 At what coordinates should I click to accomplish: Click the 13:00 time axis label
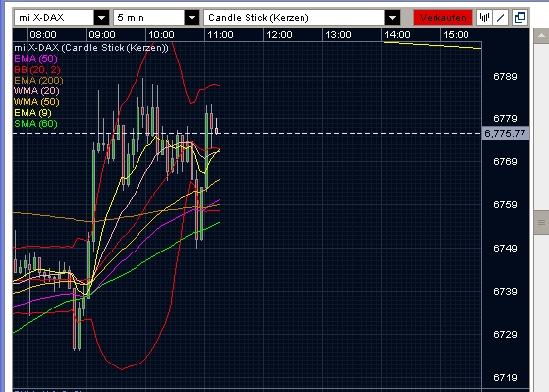338,35
